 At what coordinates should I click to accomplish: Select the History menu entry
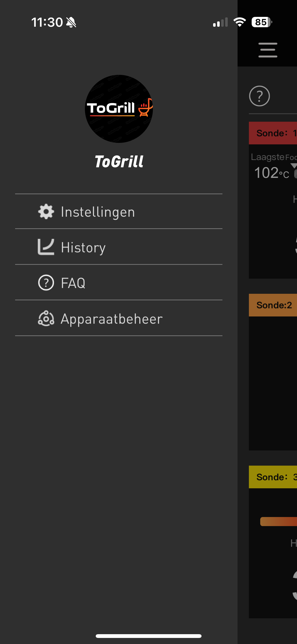pyautogui.click(x=83, y=247)
